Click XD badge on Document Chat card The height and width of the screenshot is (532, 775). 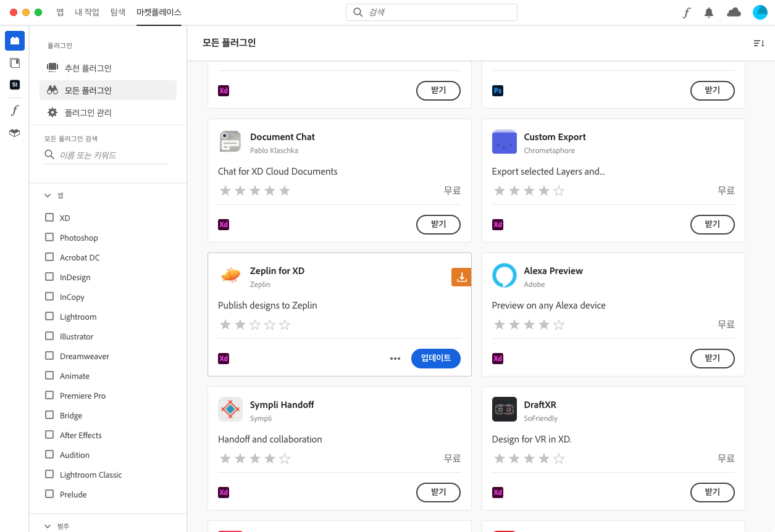[x=224, y=225]
